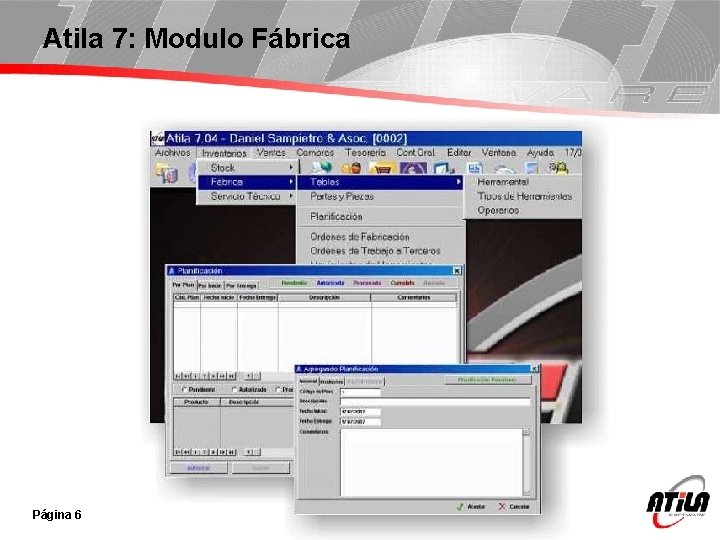Open the Ventas menu
The width and height of the screenshot is (720, 540).
pyautogui.click(x=271, y=152)
